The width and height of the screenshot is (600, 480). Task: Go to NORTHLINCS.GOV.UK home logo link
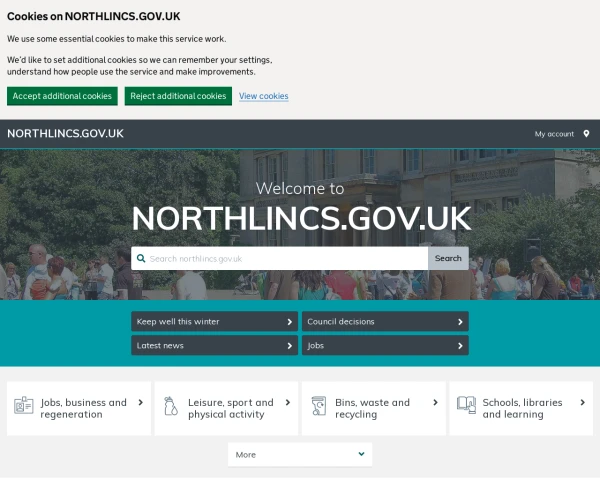pyautogui.click(x=65, y=134)
